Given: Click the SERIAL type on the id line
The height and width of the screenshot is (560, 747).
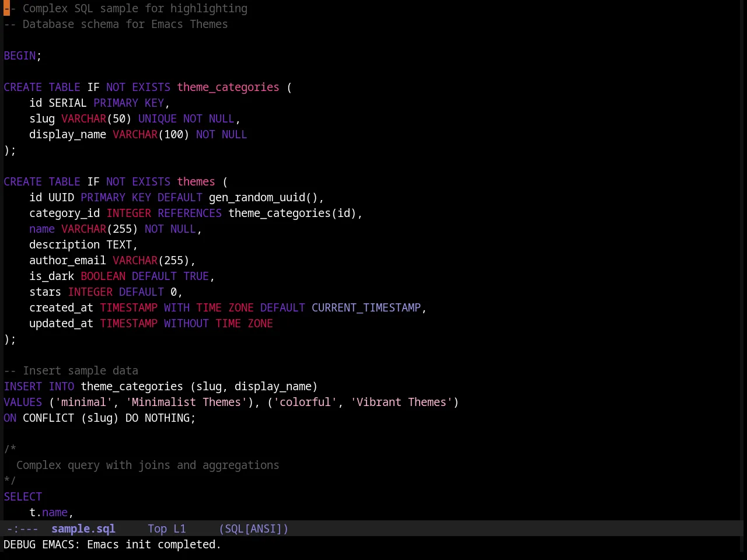Looking at the screenshot, I should click(x=68, y=103).
